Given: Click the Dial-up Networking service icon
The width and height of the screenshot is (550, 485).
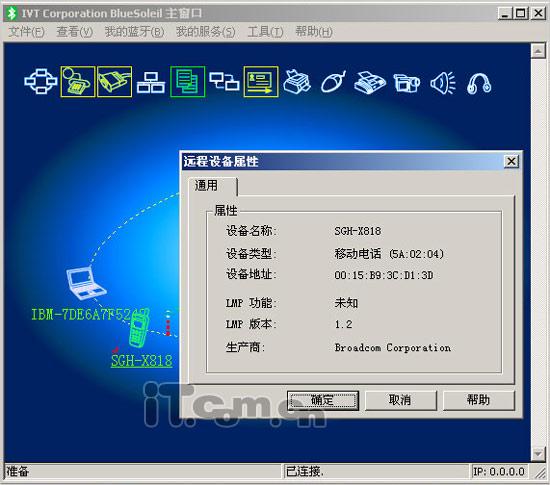Looking at the screenshot, I should [x=78, y=82].
